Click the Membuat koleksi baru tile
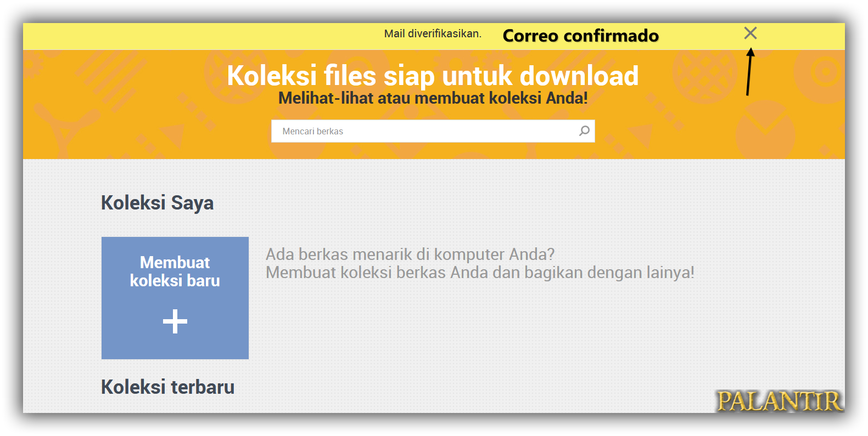868x436 pixels. tap(175, 298)
